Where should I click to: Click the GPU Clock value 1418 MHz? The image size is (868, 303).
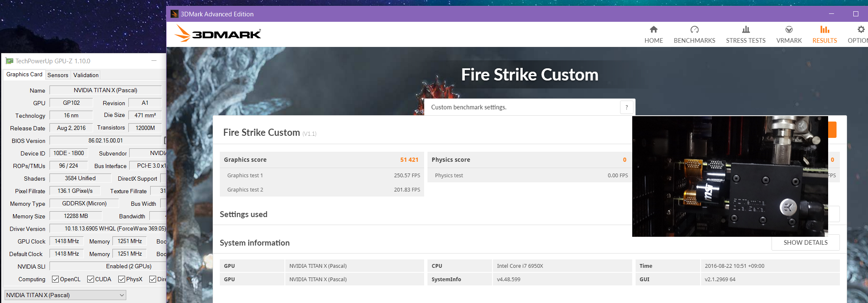(67, 241)
